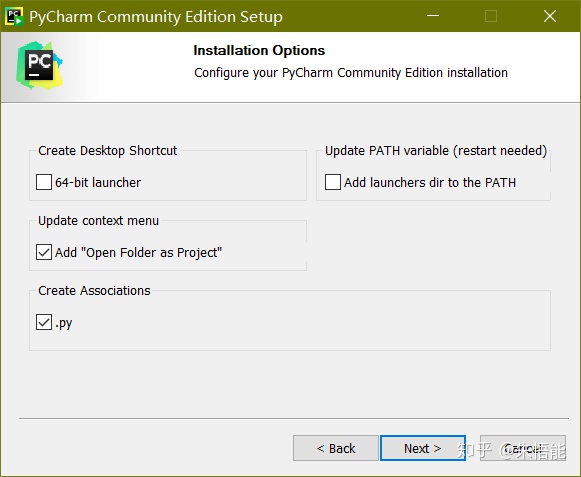The width and height of the screenshot is (581, 477).
Task: Minimize the setup window
Action: coord(433,16)
